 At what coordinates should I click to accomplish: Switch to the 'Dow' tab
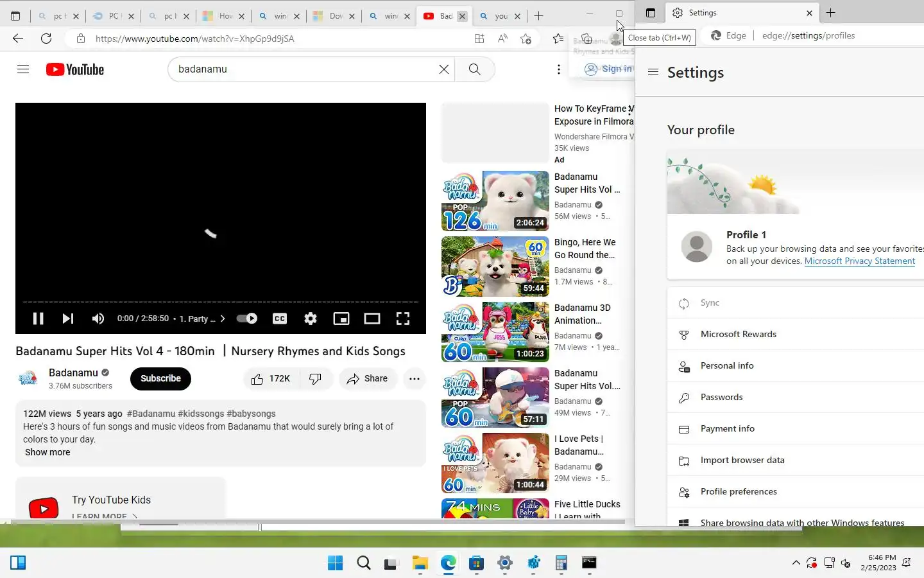click(x=334, y=16)
